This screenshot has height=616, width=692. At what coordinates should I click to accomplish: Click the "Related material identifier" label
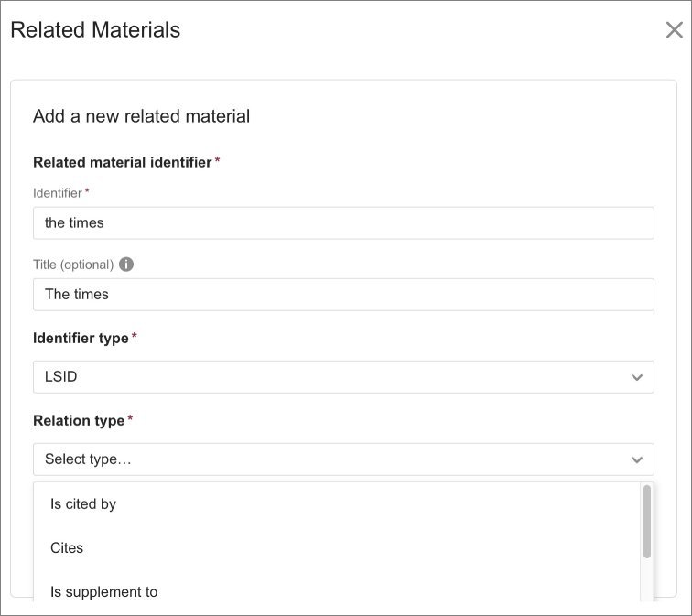point(122,162)
